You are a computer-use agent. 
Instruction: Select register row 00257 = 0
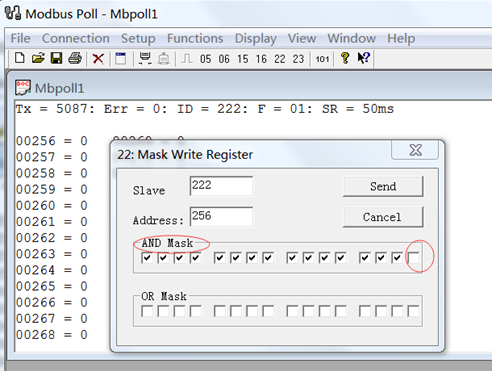(52, 157)
